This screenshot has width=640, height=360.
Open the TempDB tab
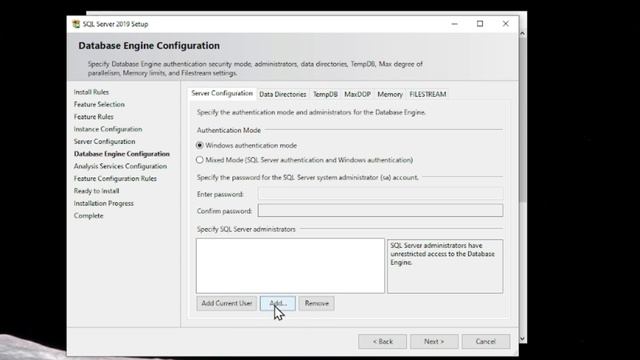(x=325, y=94)
